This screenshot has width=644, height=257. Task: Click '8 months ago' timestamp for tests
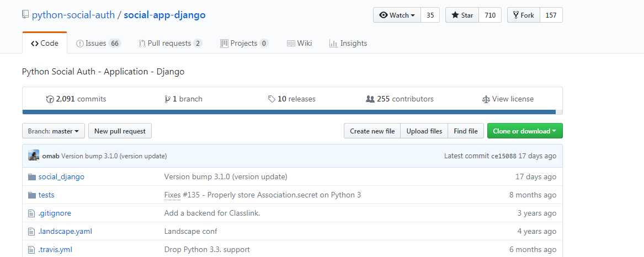(x=533, y=195)
